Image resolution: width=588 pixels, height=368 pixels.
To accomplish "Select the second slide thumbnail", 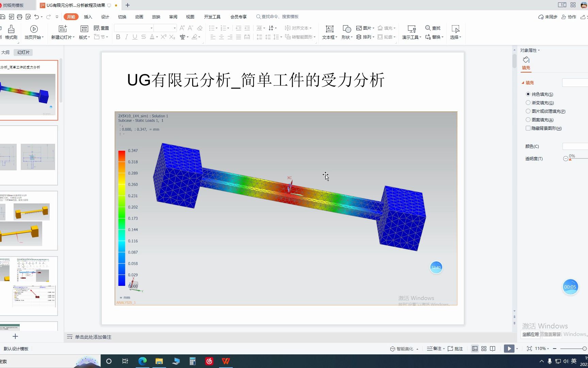I will tap(29, 155).
